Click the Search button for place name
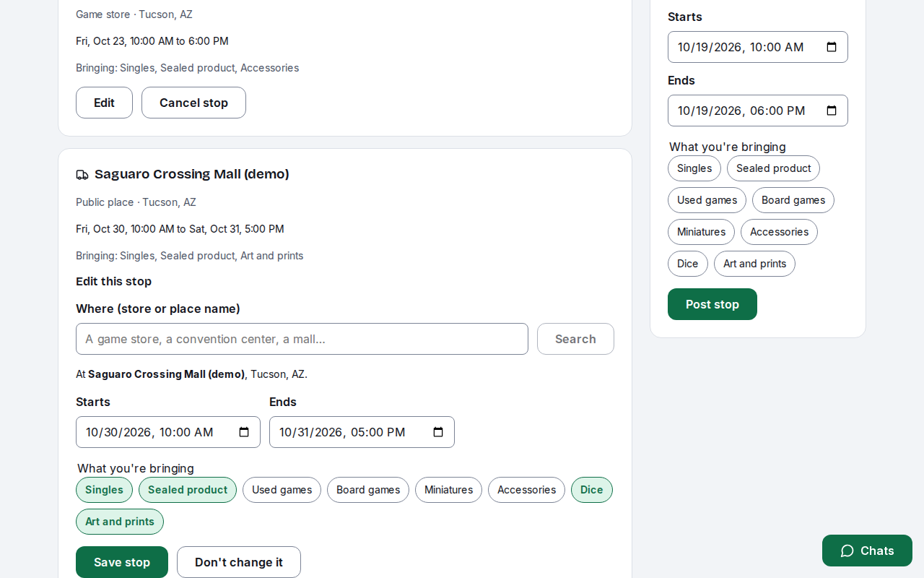Screen dimensions: 924x578 pyautogui.click(x=575, y=339)
